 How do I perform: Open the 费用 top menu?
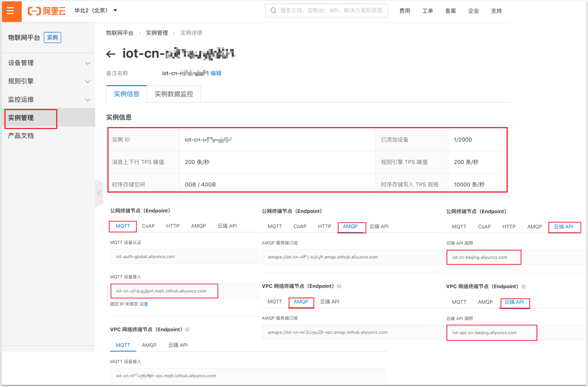click(x=404, y=11)
